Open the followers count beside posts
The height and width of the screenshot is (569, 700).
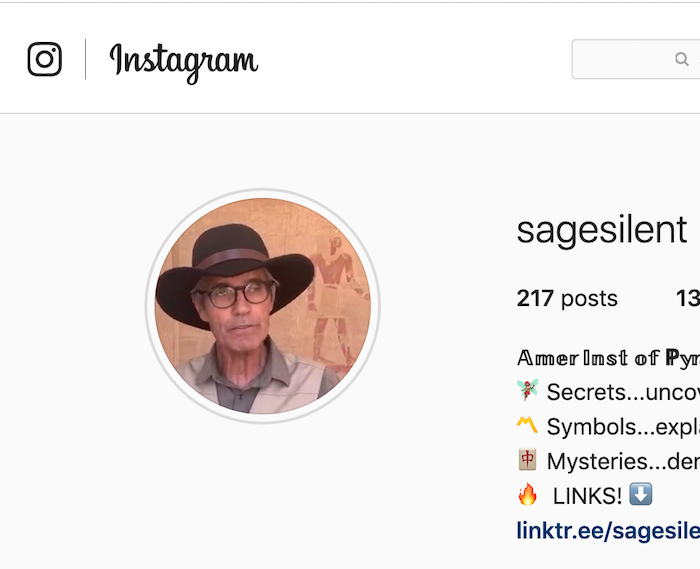(688, 298)
